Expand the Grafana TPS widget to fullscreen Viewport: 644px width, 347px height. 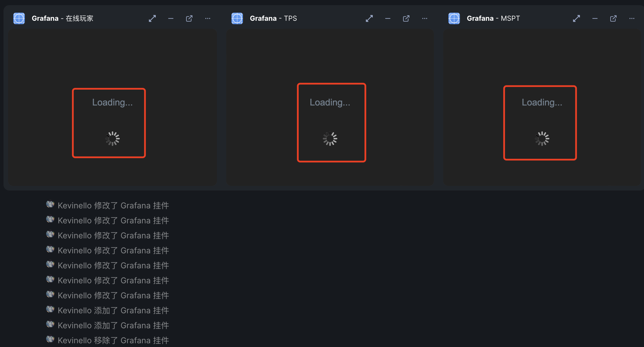pyautogui.click(x=369, y=18)
